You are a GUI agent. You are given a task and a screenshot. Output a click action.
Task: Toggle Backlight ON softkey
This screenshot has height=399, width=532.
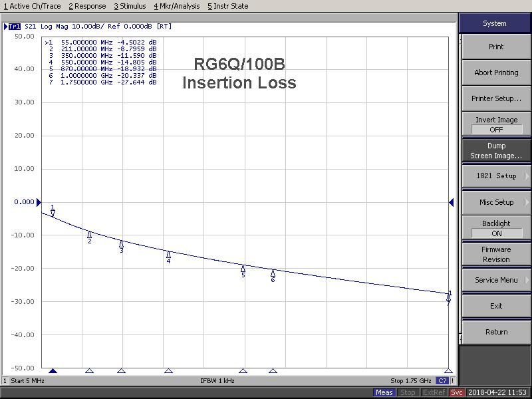click(x=496, y=228)
